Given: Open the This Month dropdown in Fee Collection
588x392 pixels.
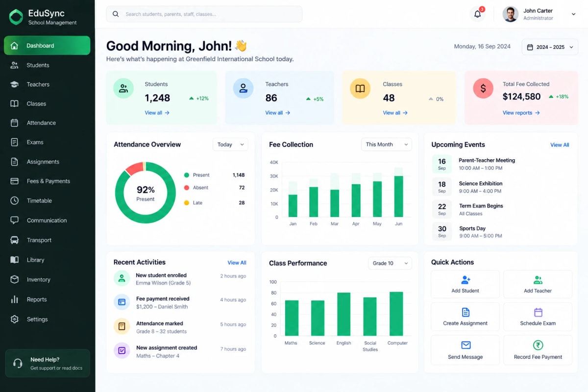Looking at the screenshot, I should coord(387,145).
